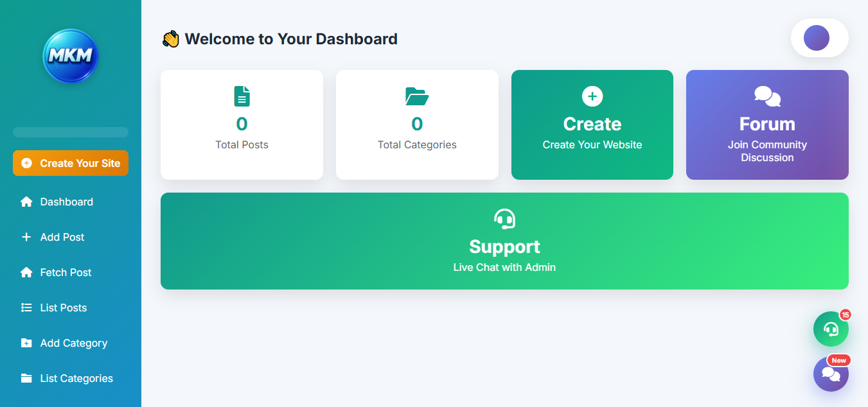This screenshot has width=868, height=407.
Task: Click the red 15 notification badge
Action: [845, 315]
